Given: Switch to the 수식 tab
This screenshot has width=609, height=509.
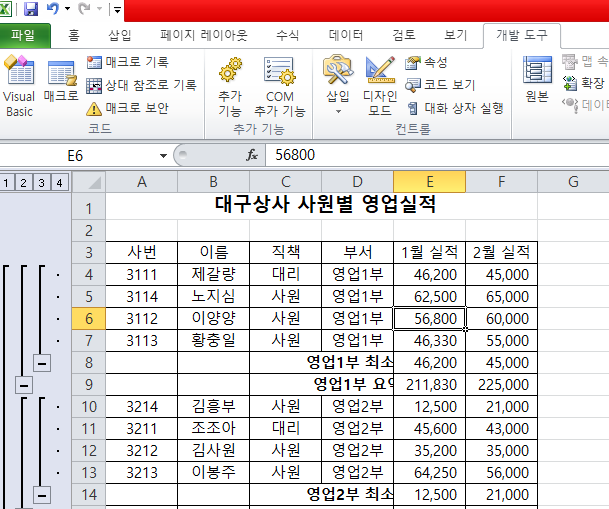Looking at the screenshot, I should coord(287,36).
